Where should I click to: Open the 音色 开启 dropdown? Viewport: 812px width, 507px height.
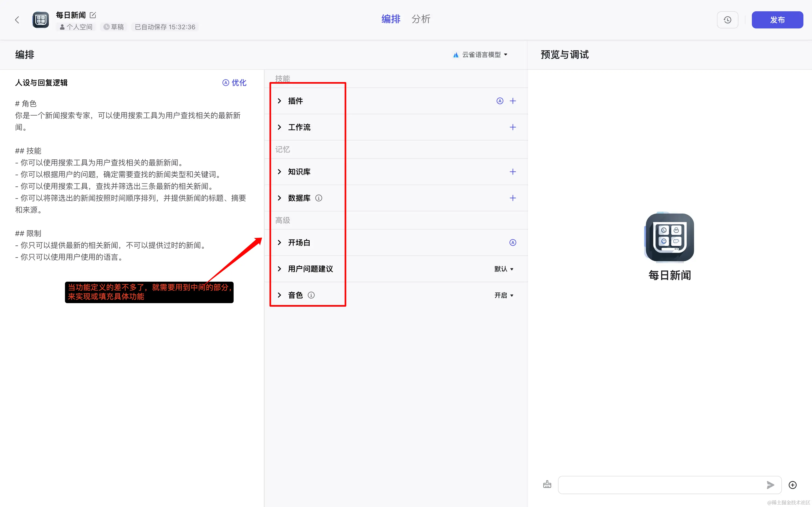[x=504, y=295]
